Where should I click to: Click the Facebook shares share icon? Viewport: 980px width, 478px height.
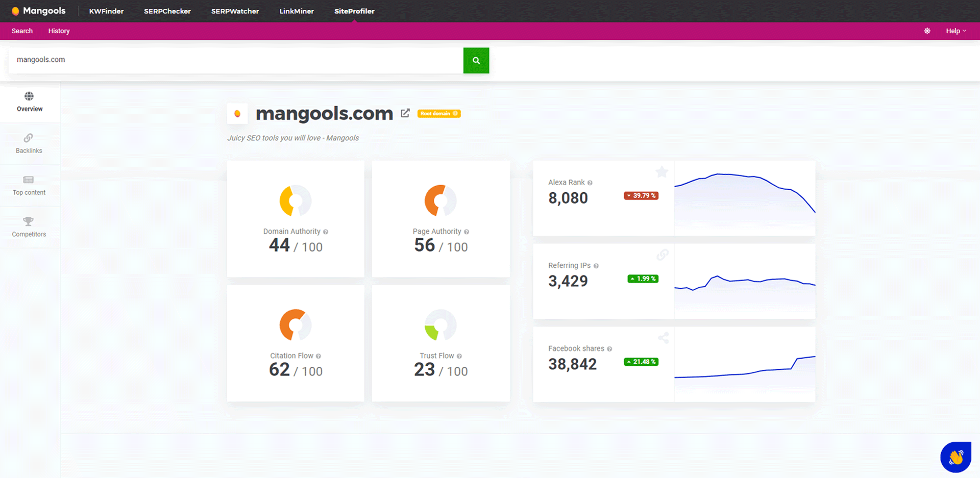tap(664, 338)
